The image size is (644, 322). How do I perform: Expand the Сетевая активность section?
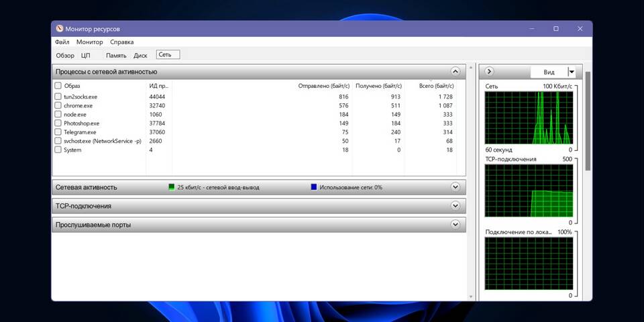point(455,187)
